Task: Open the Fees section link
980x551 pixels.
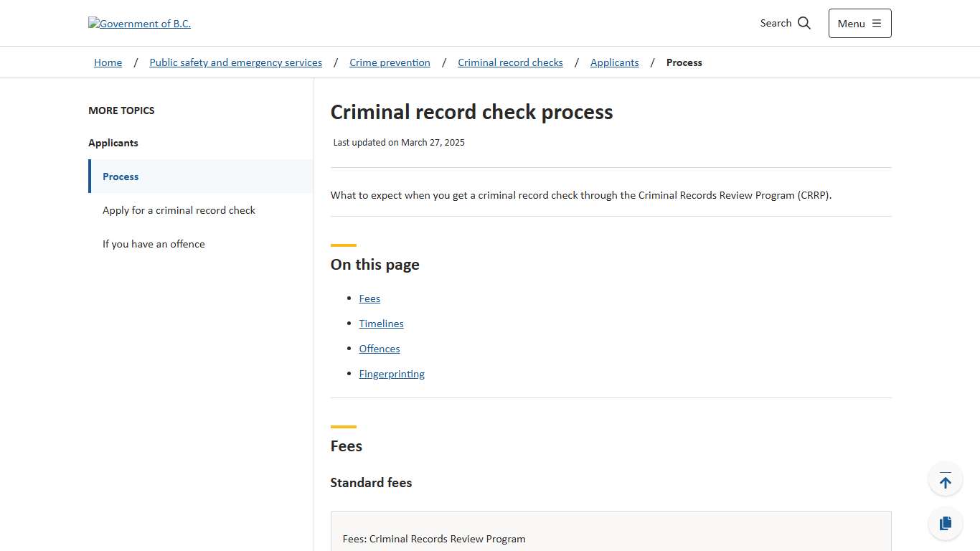Action: 369,298
